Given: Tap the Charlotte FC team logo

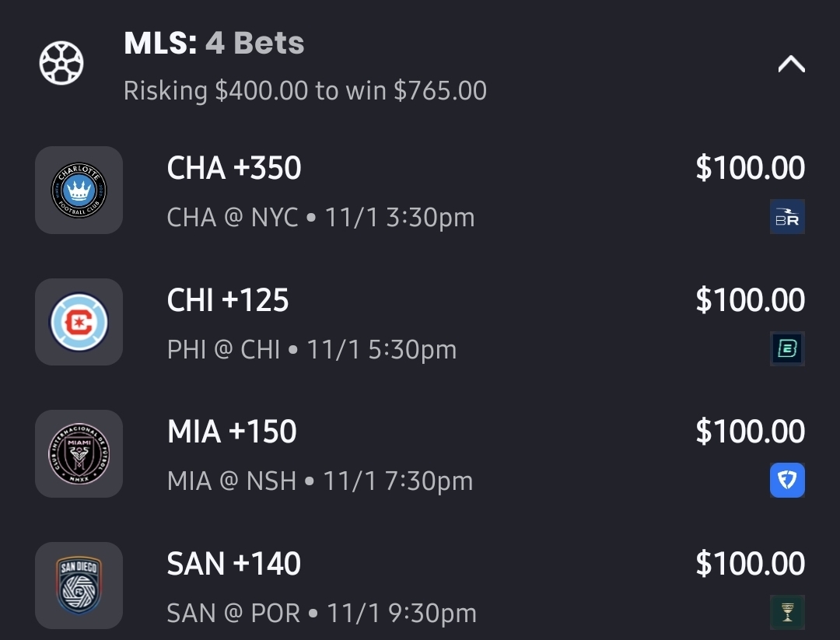Looking at the screenshot, I should click(79, 190).
